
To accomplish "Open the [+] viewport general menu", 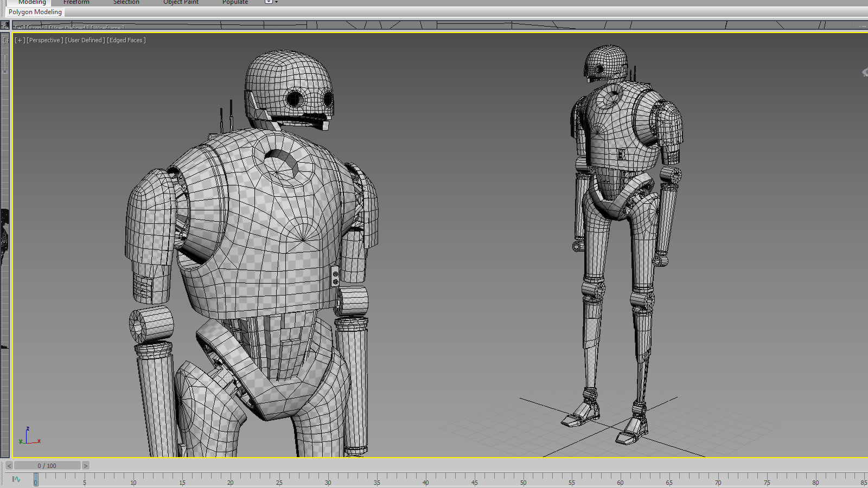I will (20, 40).
